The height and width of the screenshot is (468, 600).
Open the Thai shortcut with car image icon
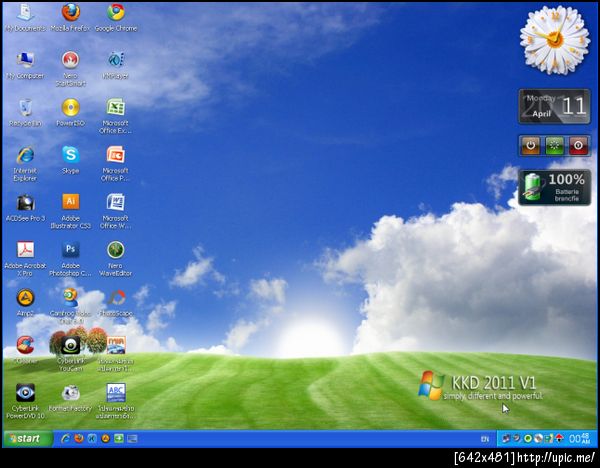[x=116, y=354]
